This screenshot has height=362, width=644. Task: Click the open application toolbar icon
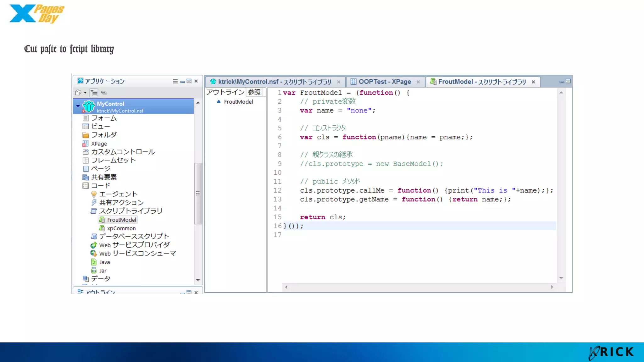coord(78,93)
